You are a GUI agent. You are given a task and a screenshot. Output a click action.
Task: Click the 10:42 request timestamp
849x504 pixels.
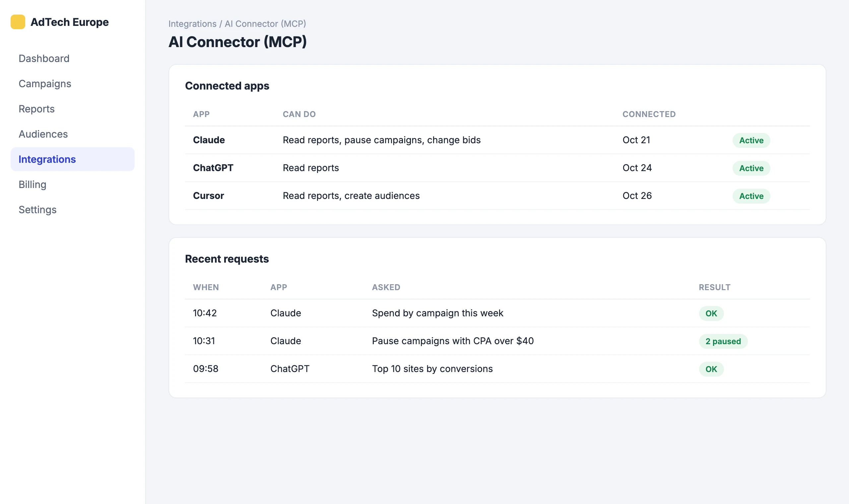click(205, 313)
